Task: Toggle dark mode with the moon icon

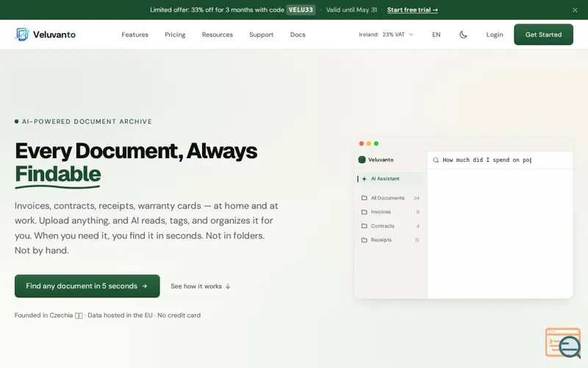Action: (463, 35)
